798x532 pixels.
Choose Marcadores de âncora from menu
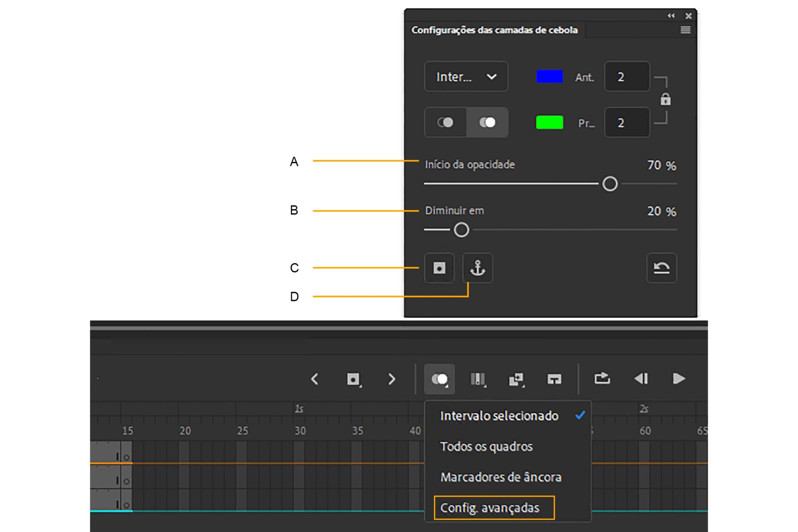[501, 477]
